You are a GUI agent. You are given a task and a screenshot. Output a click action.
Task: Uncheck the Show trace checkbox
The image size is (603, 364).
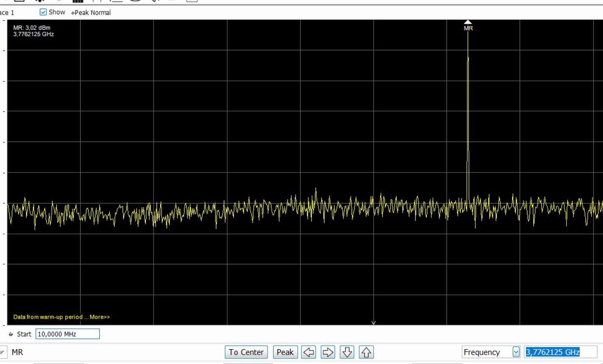coord(43,12)
